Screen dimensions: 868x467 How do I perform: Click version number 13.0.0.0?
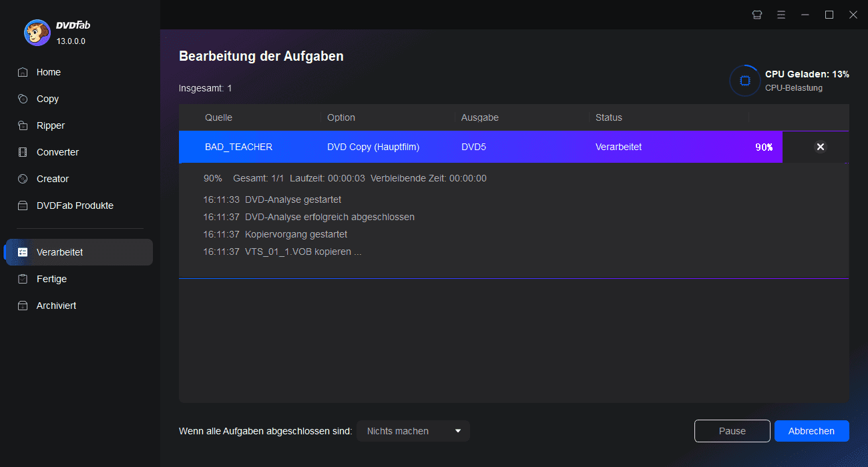pyautogui.click(x=71, y=41)
